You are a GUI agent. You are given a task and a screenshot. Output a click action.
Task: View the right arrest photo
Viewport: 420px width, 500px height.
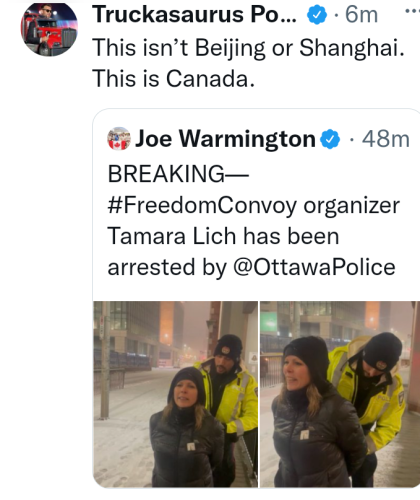(x=340, y=394)
